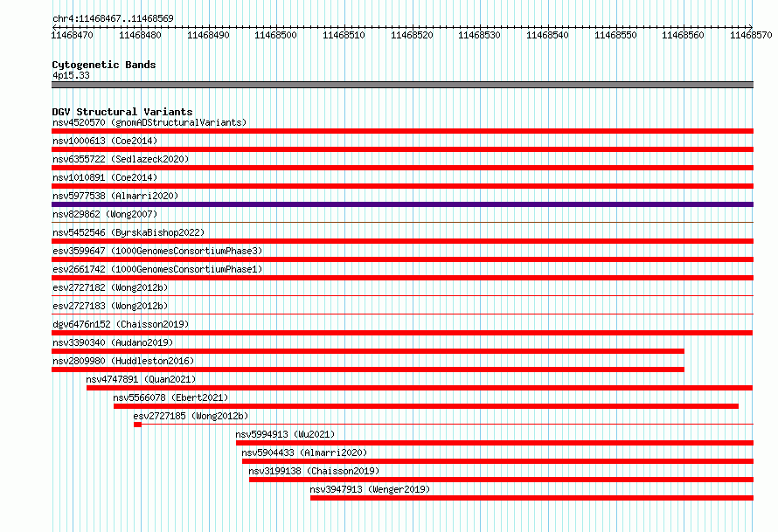Click the red bar under nsv5566078 (Ebert2021)
778x532 pixels.
pyautogui.click(x=426, y=406)
